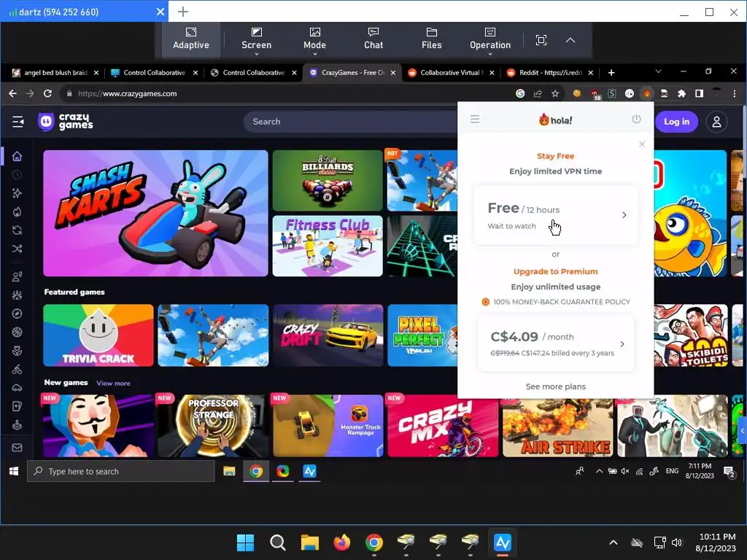Open the 8 Ball Billiards game
Image resolution: width=747 pixels, height=560 pixels.
(328, 181)
